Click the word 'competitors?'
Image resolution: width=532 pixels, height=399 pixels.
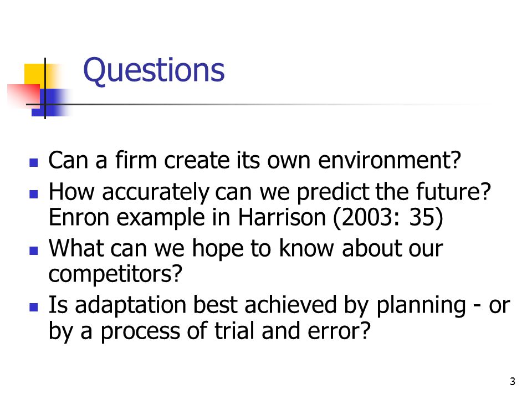click(x=115, y=274)
